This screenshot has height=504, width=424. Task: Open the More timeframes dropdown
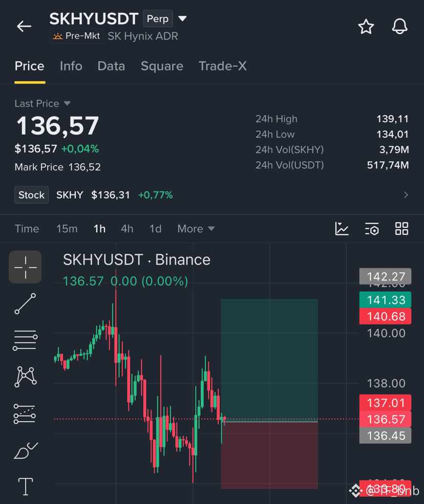tap(196, 229)
